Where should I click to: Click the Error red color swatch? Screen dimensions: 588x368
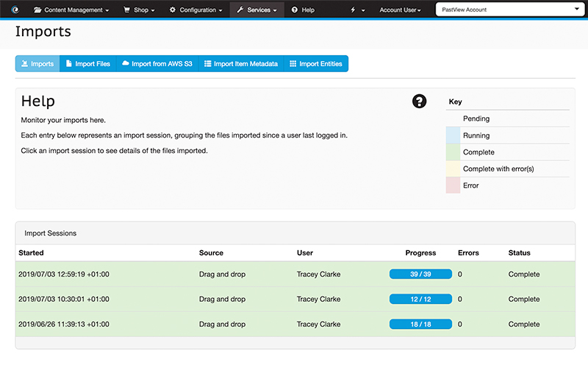click(x=453, y=185)
